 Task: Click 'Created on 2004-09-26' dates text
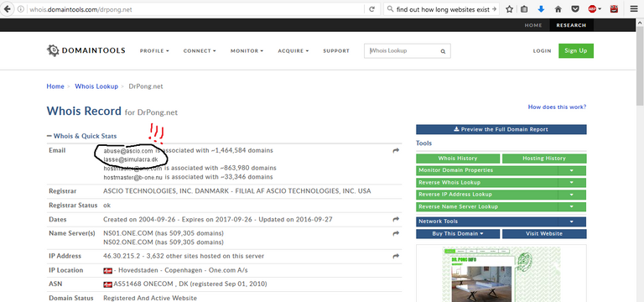(139, 220)
